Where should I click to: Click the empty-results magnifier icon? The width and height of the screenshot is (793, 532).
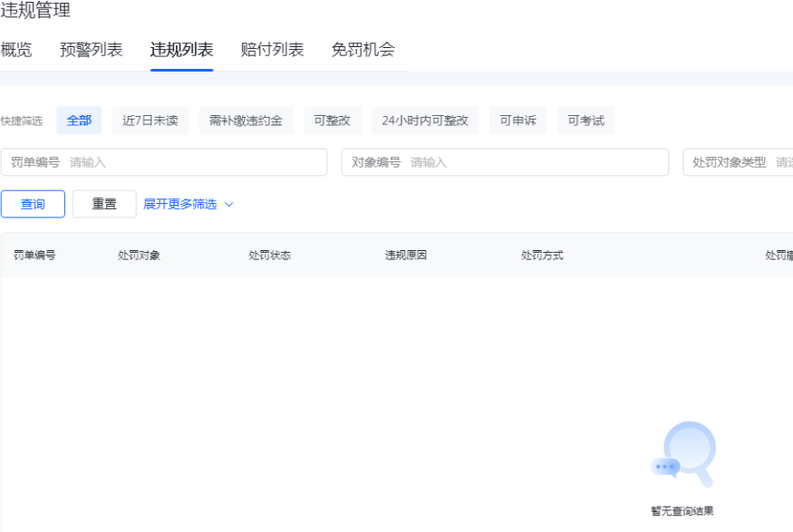[684, 454]
